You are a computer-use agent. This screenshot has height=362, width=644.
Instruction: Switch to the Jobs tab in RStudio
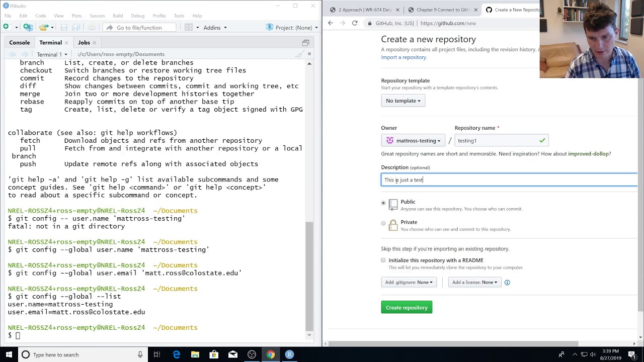tap(84, 43)
